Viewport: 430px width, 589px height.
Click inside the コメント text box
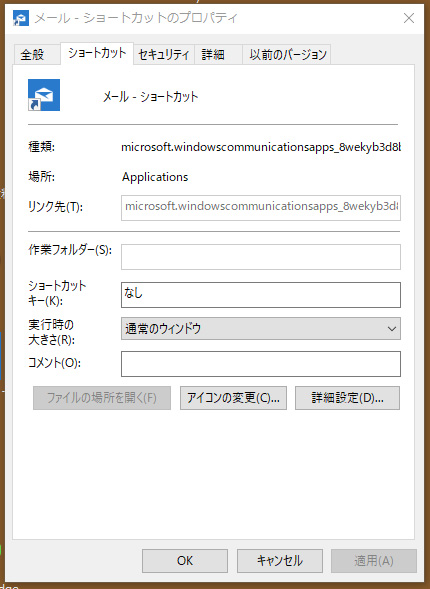[261, 364]
